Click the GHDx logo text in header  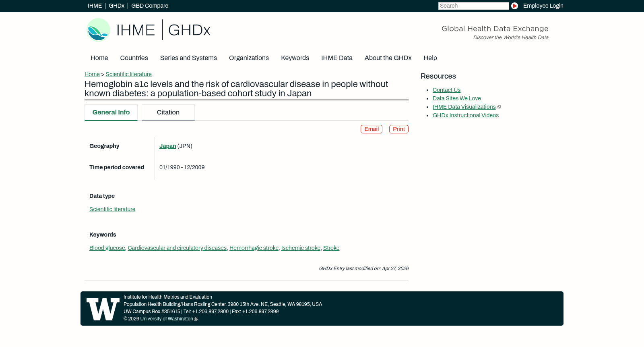pyautogui.click(x=189, y=30)
